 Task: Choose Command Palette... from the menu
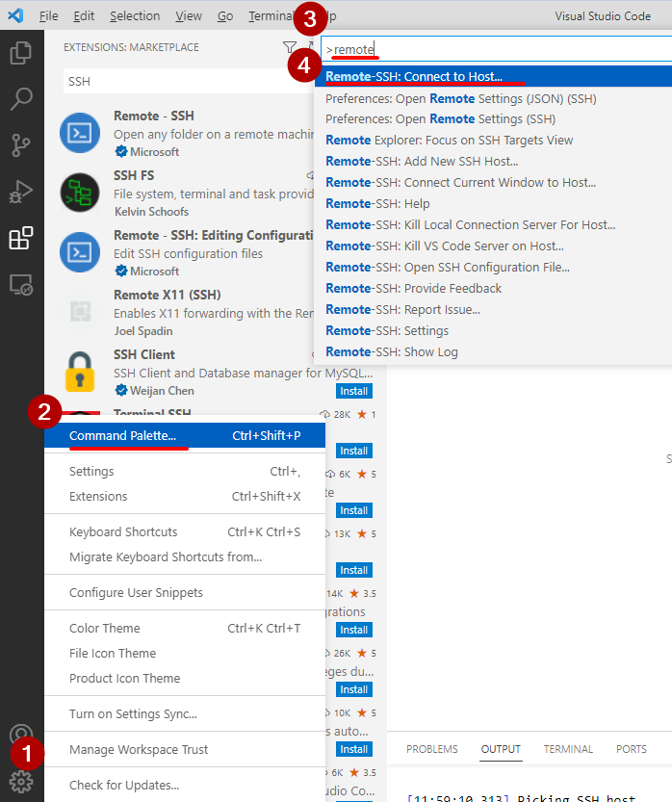(185, 435)
